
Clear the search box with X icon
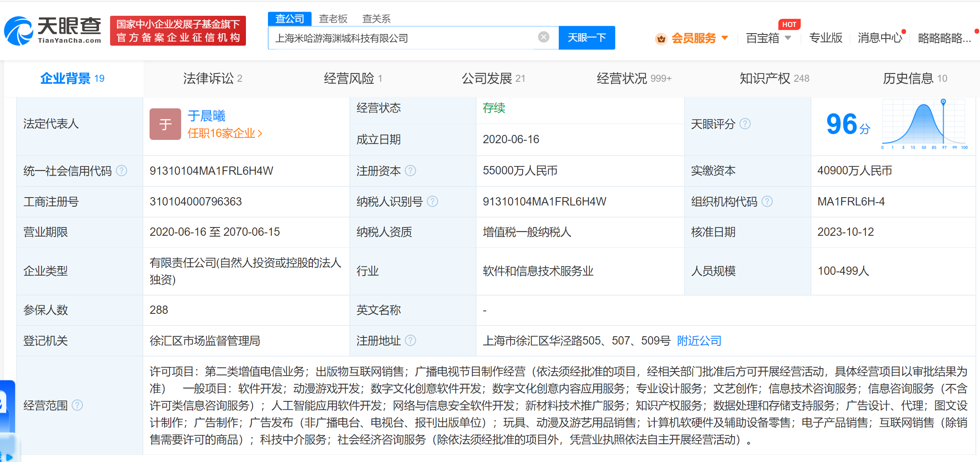(543, 37)
